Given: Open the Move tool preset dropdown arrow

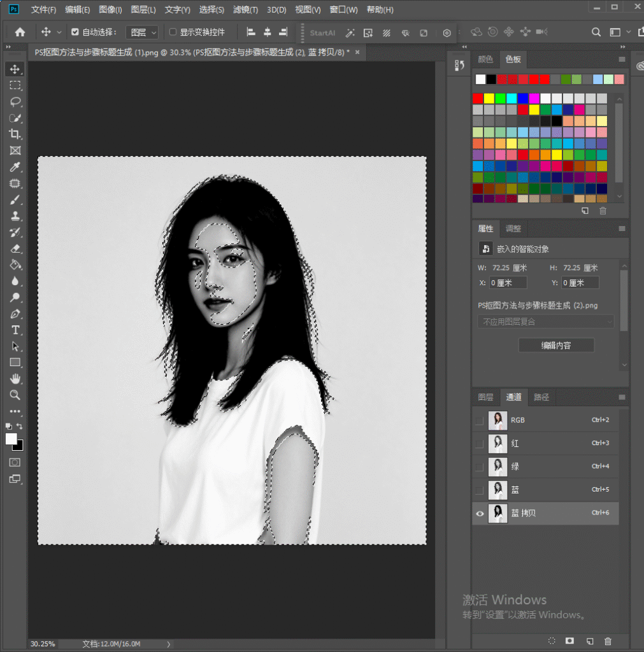Looking at the screenshot, I should click(59, 32).
